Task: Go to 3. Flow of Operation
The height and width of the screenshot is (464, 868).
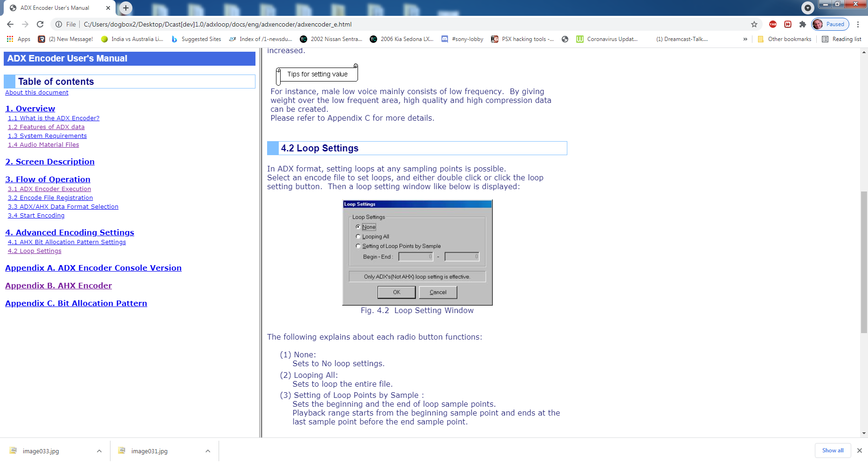Action: tap(48, 179)
